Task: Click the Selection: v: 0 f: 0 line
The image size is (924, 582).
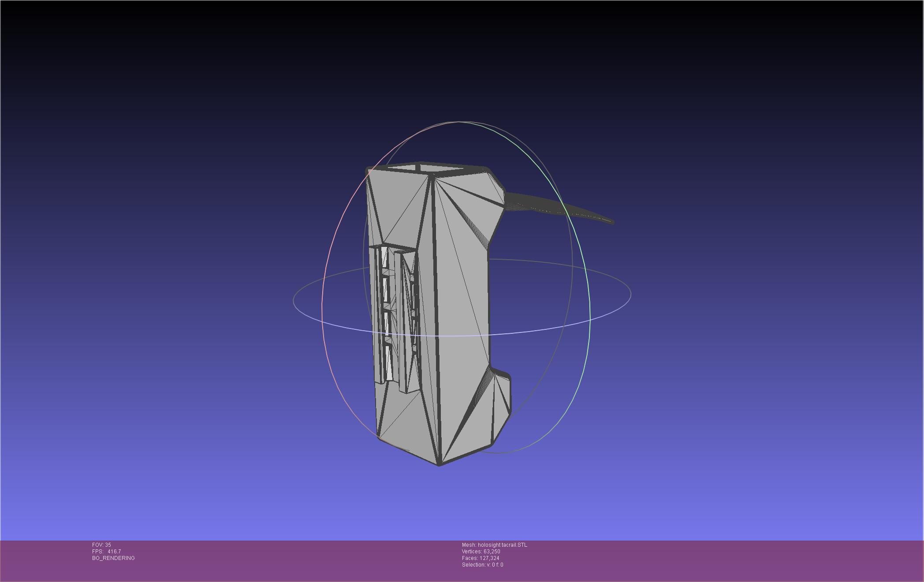Action: [482, 565]
